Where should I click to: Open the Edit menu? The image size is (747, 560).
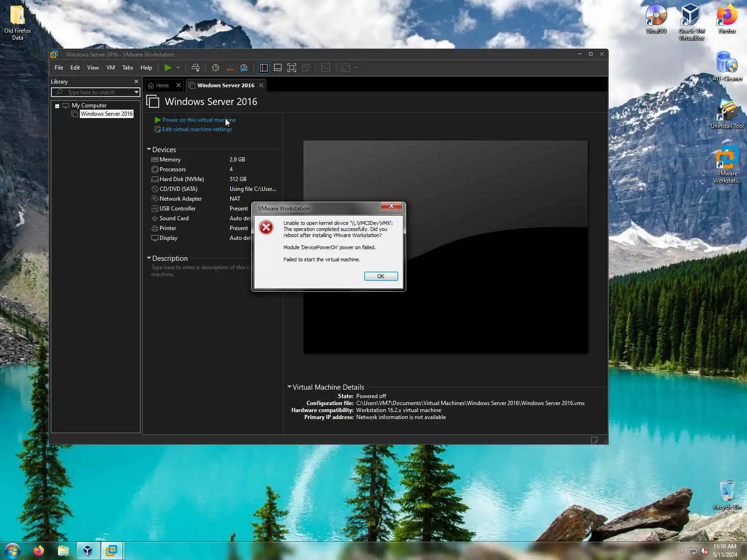[x=75, y=68]
